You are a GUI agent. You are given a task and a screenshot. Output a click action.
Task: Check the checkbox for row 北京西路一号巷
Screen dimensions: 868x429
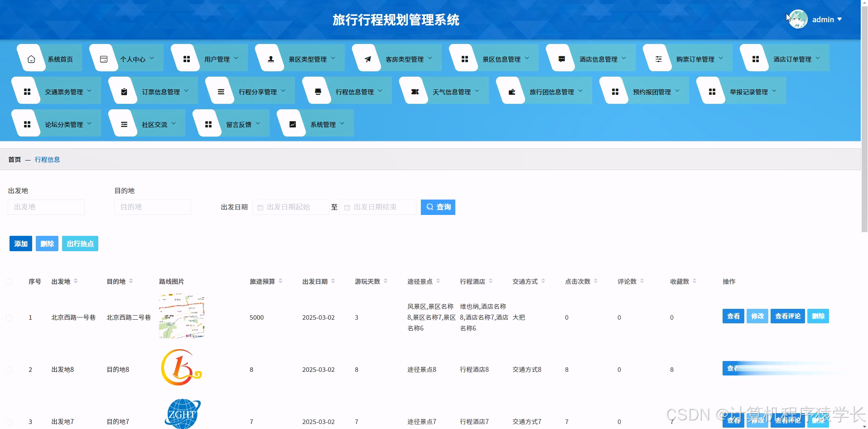coord(9,317)
